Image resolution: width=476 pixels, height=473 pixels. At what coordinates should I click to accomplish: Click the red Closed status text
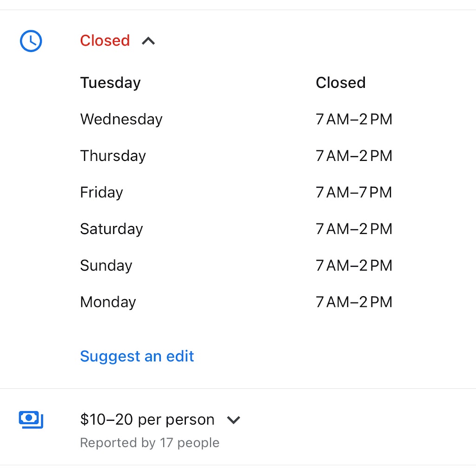click(105, 40)
